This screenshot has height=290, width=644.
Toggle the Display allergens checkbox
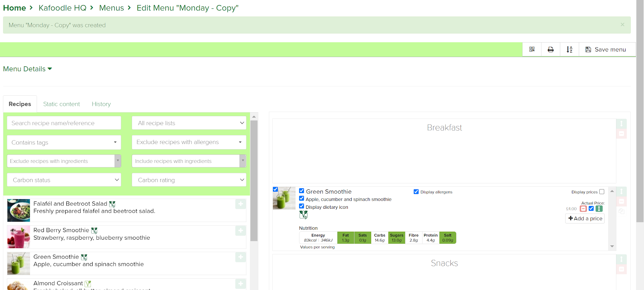pyautogui.click(x=416, y=192)
